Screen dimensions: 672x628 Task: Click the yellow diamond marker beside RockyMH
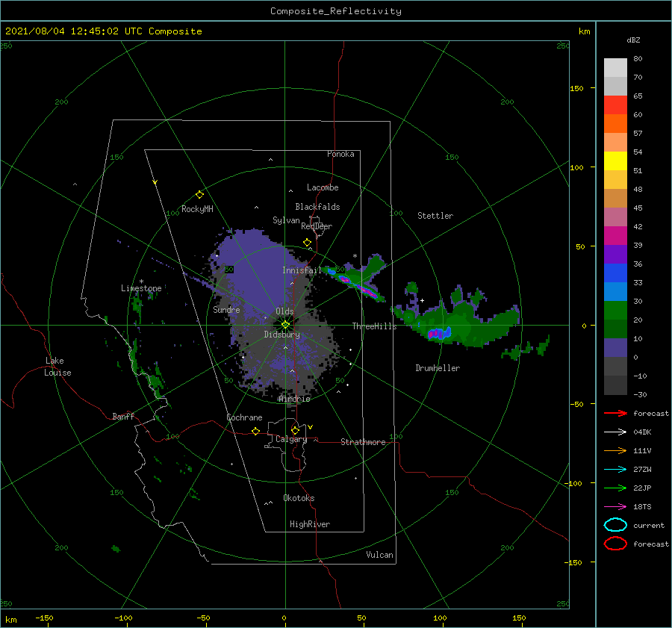coord(199,195)
